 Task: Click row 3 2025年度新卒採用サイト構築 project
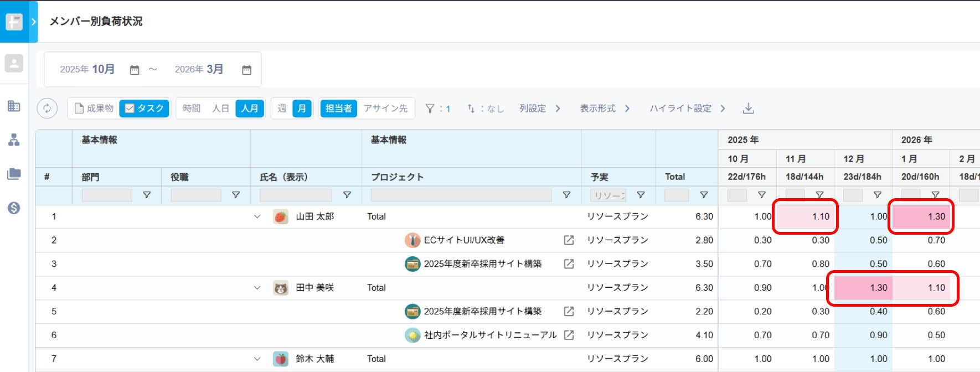click(483, 264)
